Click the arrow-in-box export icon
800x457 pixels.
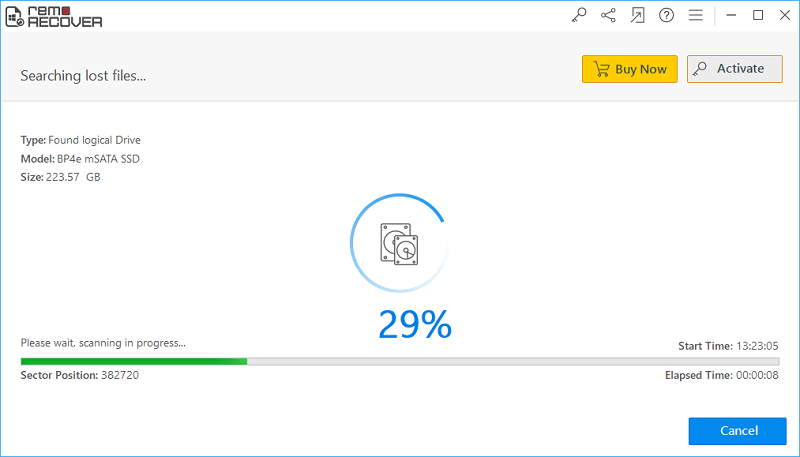click(x=638, y=15)
